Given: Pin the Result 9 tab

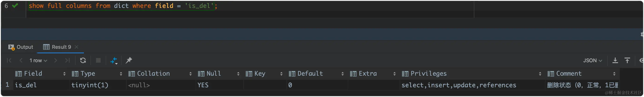Looking at the screenshot, I should pos(129,60).
